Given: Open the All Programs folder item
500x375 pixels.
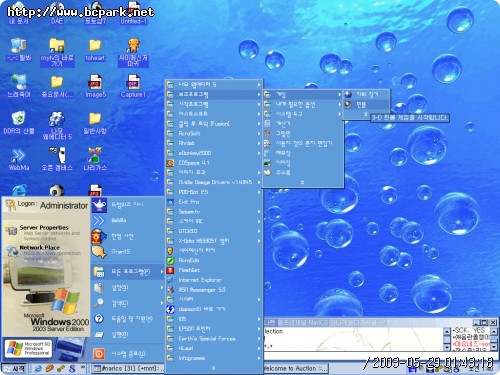Looking at the screenshot, I should tap(128, 272).
